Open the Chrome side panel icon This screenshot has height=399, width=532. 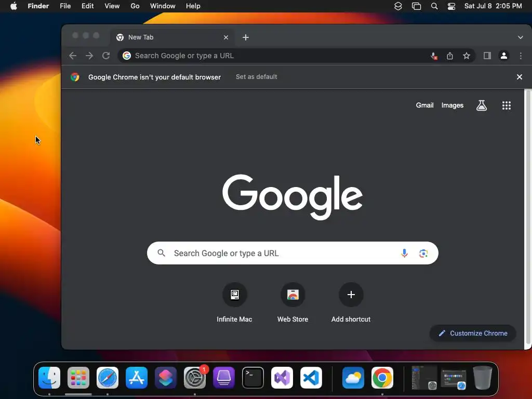click(487, 56)
